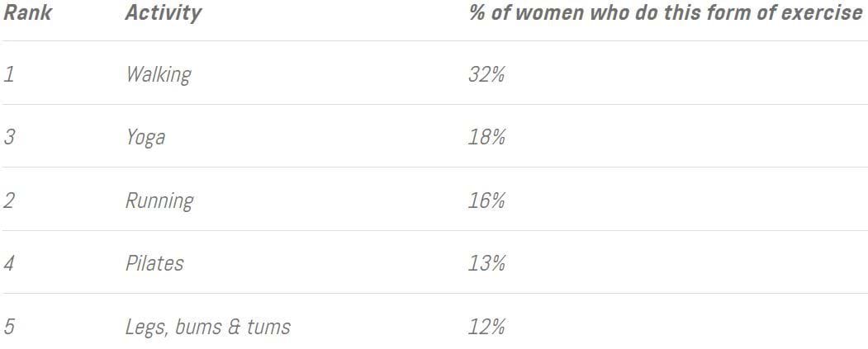The width and height of the screenshot is (868, 349).
Task: Click the Activity column header
Action: pyautogui.click(x=163, y=13)
